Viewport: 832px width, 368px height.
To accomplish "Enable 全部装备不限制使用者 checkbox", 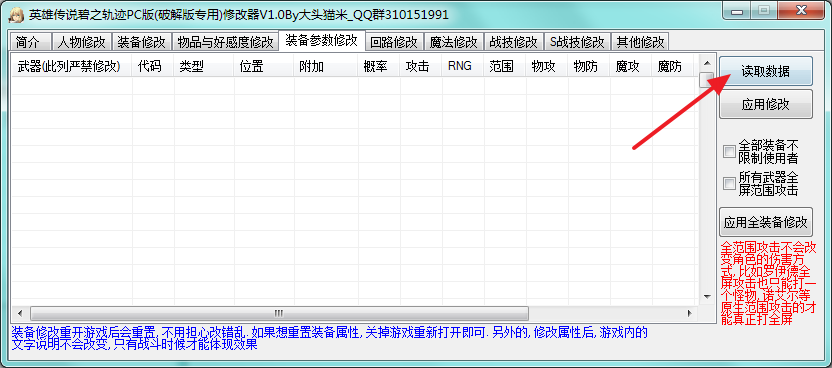I will point(730,152).
